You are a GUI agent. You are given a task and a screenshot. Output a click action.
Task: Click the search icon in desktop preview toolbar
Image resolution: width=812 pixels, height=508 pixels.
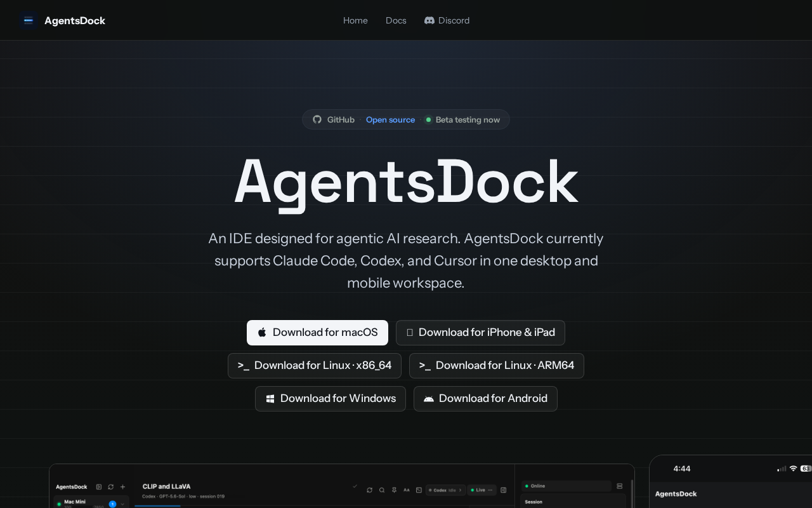(x=382, y=490)
